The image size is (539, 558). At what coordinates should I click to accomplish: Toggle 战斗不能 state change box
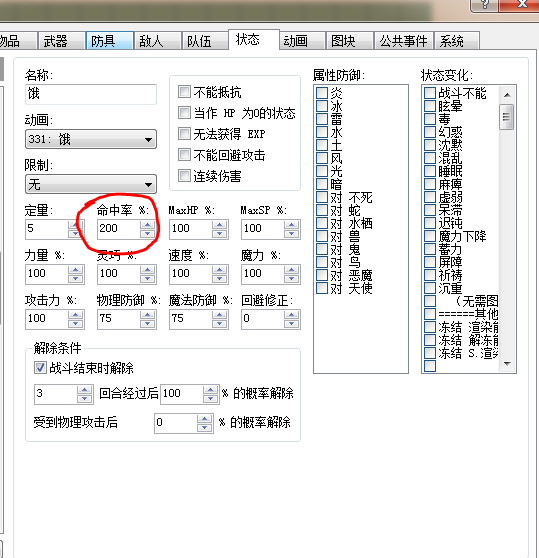coord(430,93)
